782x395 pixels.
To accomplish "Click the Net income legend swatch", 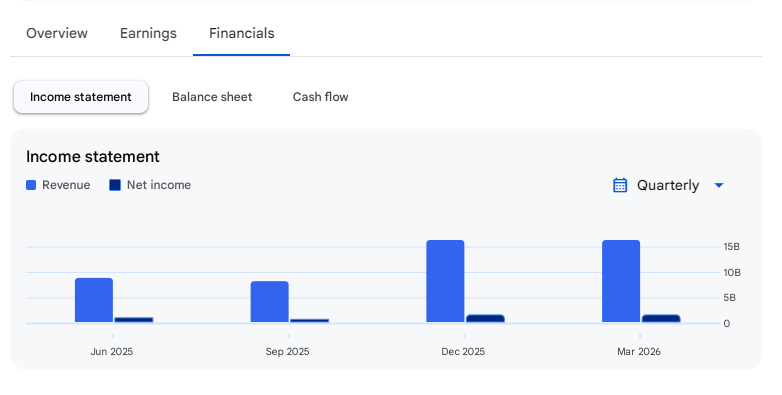I will pyautogui.click(x=115, y=185).
